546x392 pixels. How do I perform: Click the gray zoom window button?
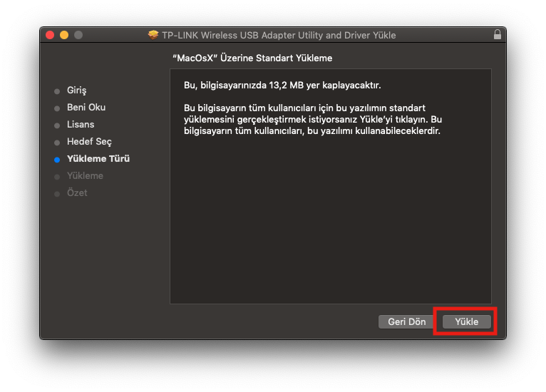78,35
